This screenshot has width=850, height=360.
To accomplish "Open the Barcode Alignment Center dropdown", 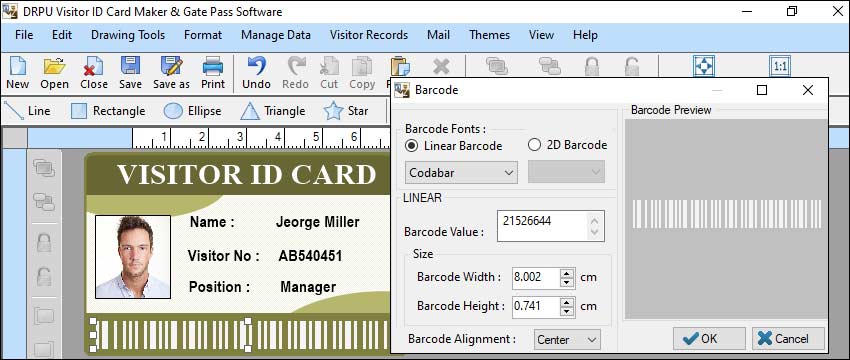I will pos(567,339).
